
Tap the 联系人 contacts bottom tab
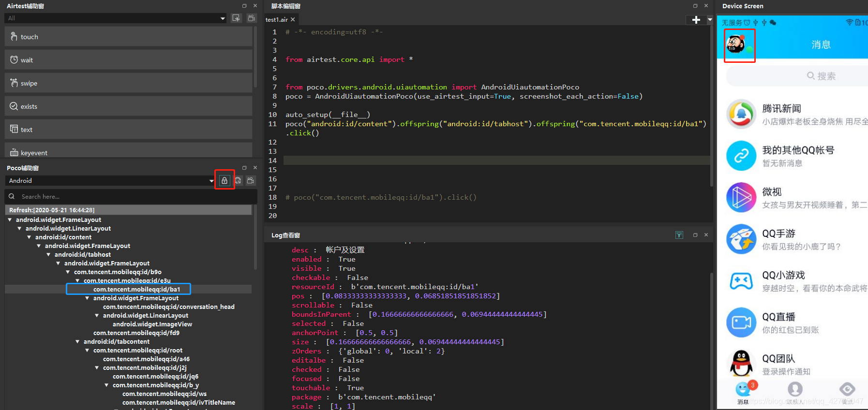[x=795, y=393]
